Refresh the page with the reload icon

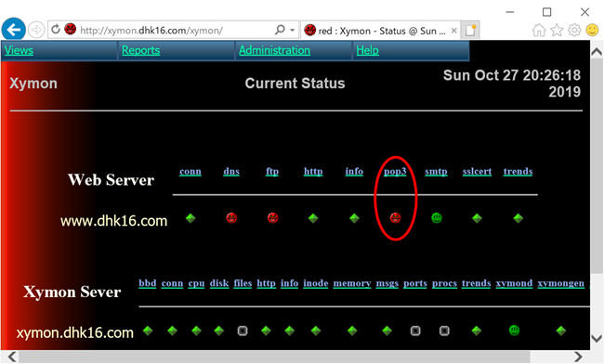pos(56,29)
